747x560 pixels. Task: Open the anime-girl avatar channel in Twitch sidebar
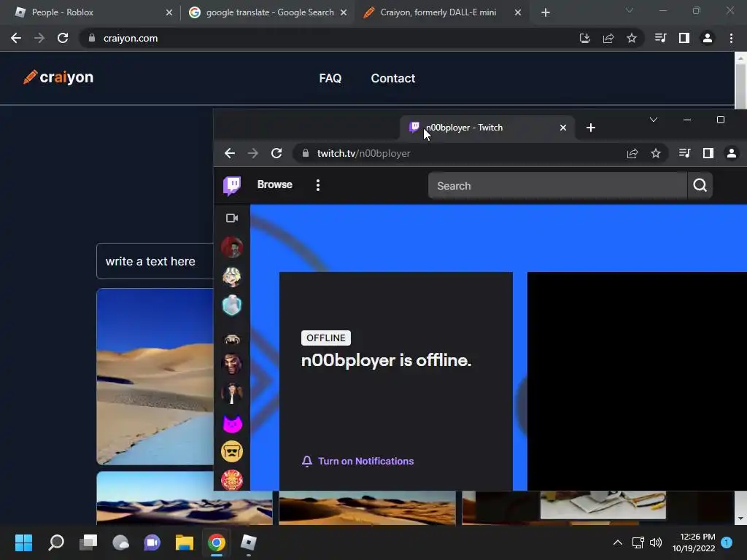pos(232,276)
